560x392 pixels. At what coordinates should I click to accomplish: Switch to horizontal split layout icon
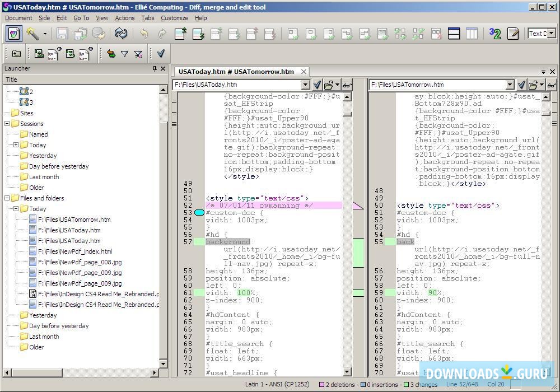click(454, 34)
